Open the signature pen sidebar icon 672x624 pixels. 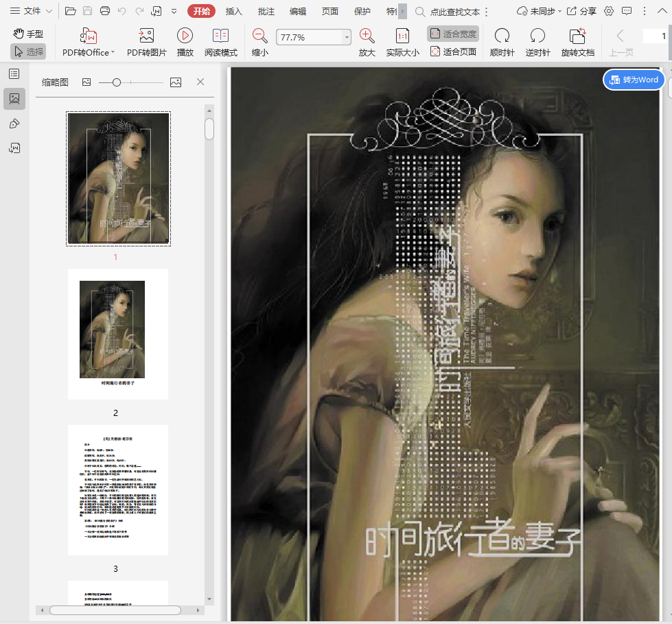point(14,124)
